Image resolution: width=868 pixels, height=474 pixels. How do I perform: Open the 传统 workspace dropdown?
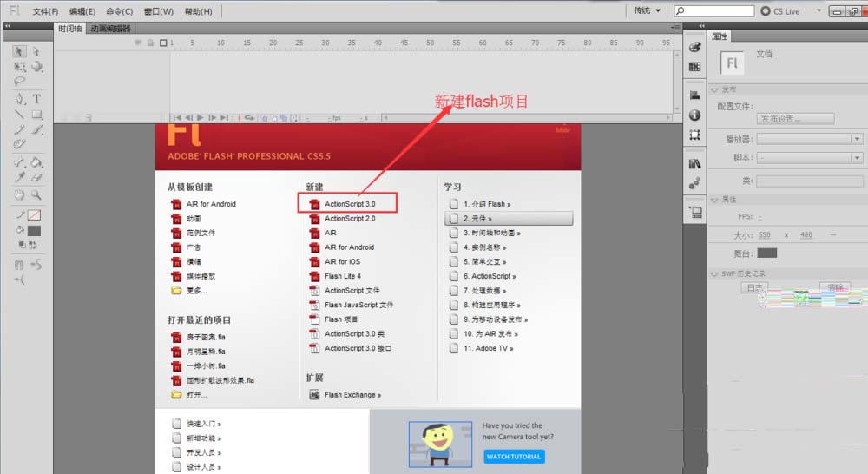pyautogui.click(x=648, y=10)
